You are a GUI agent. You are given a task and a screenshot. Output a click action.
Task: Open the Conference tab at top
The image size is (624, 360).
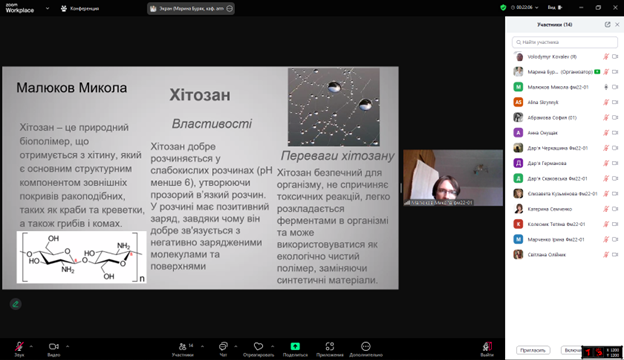(x=80, y=8)
